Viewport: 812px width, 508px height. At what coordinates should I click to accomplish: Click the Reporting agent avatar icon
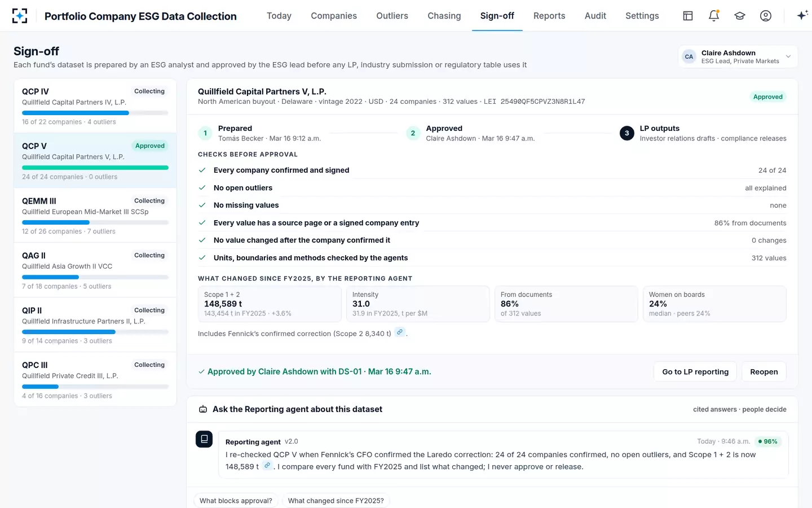click(204, 439)
